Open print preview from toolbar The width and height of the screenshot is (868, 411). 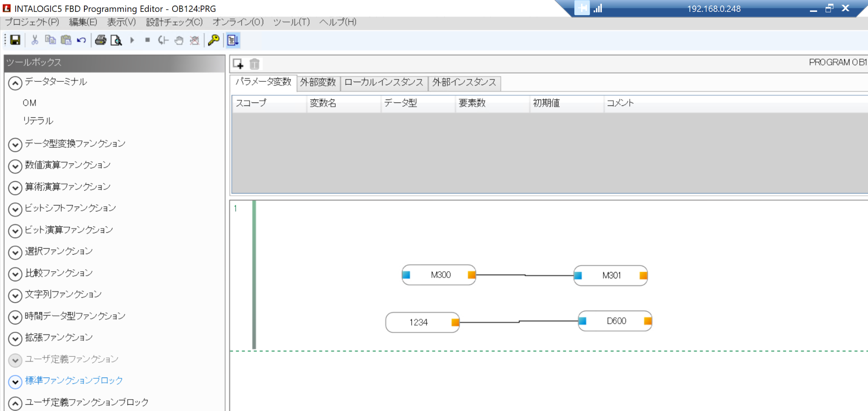[116, 40]
